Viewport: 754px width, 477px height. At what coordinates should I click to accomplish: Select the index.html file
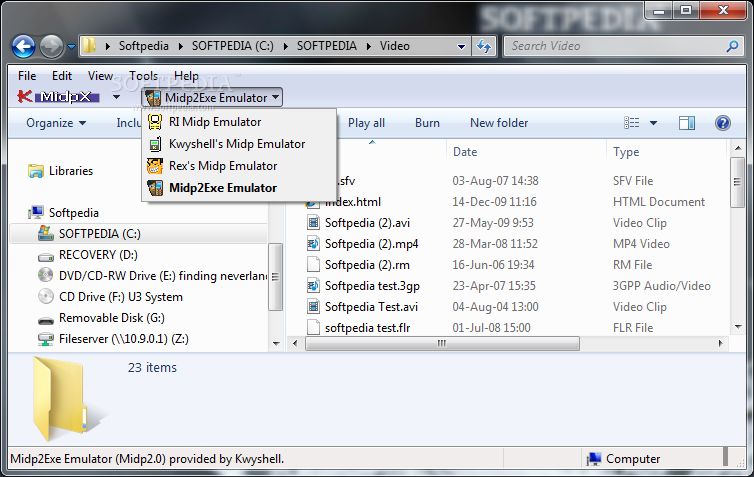[x=352, y=202]
